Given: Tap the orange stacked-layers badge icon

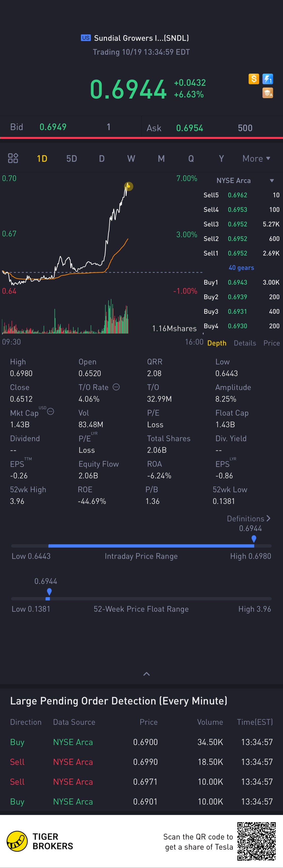Looking at the screenshot, I should [x=268, y=93].
